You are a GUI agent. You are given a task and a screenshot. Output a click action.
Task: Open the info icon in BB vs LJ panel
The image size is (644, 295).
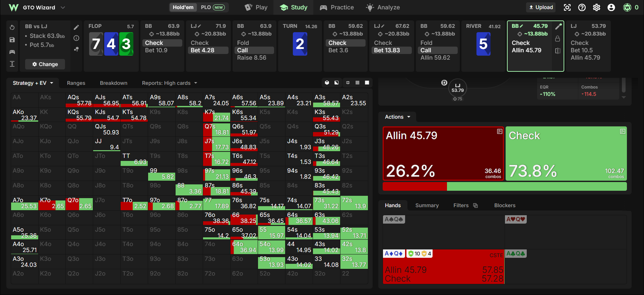76,38
